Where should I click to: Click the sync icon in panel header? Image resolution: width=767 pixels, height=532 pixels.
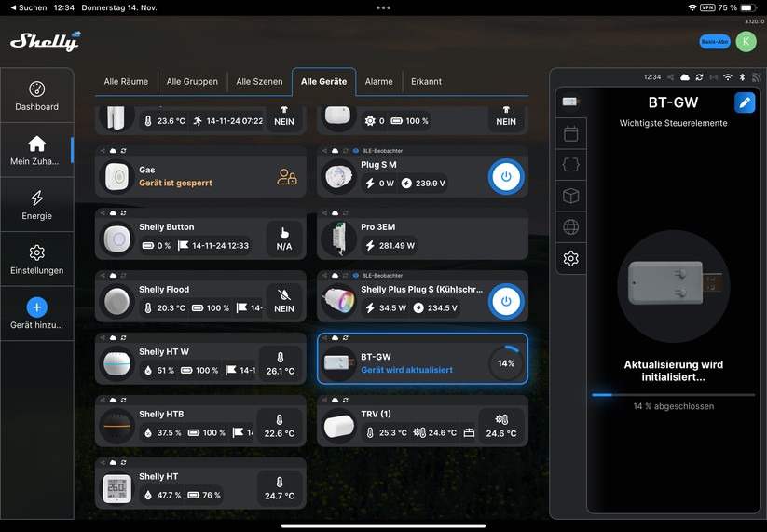[700, 77]
